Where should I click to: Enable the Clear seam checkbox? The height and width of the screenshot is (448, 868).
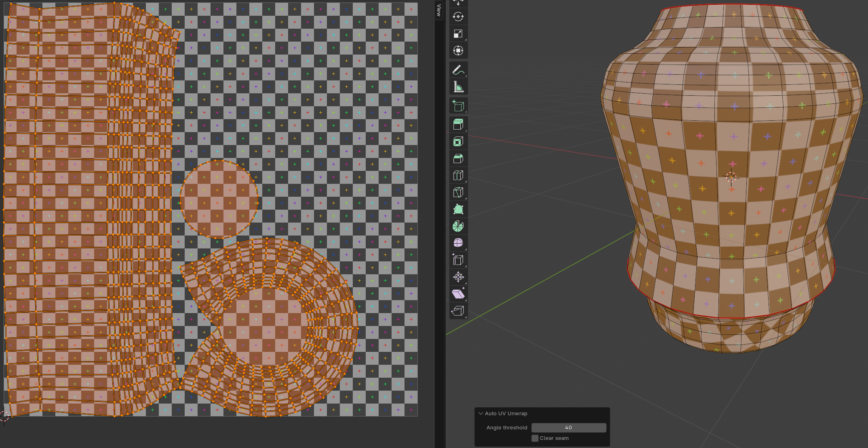[535, 438]
